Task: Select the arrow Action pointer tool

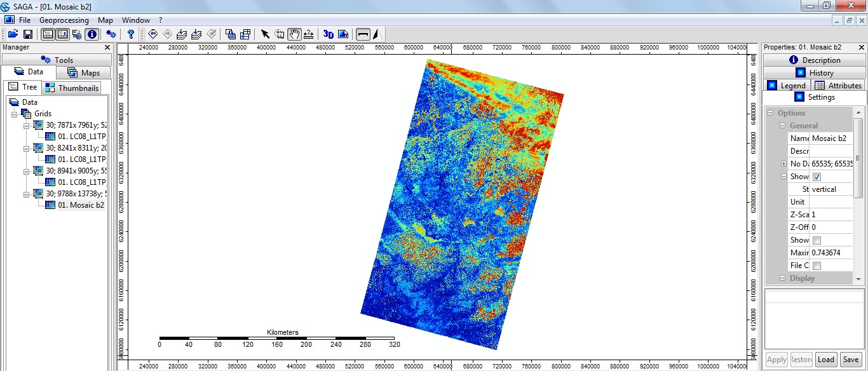Action: (x=265, y=34)
